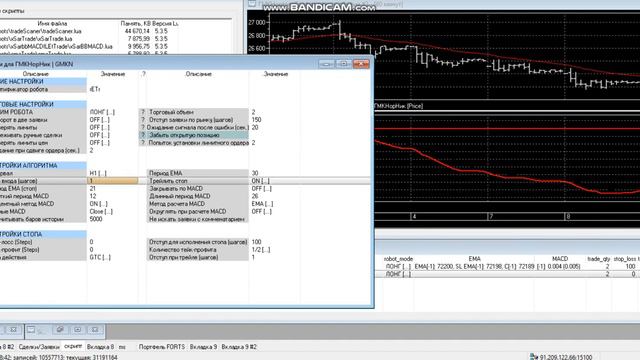The width and height of the screenshot is (640, 360).
Task: Click the history bars value 5000
Action: click(x=96, y=219)
